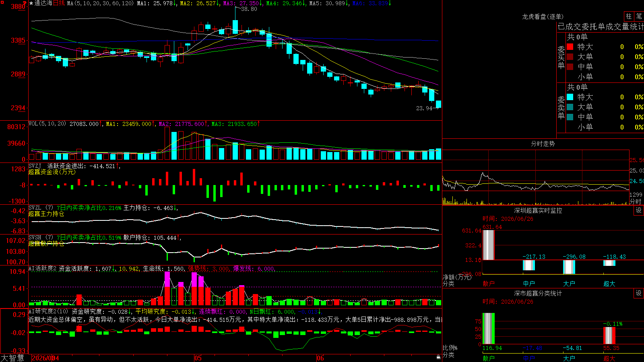Open the SVZJ indicator label

pos(35,166)
